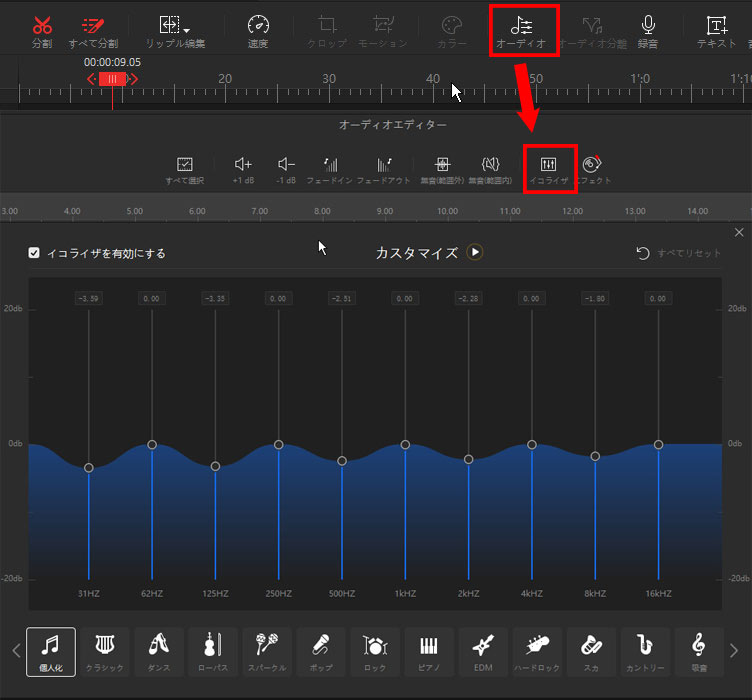Apply フェードイン (fade in) effect

328,168
